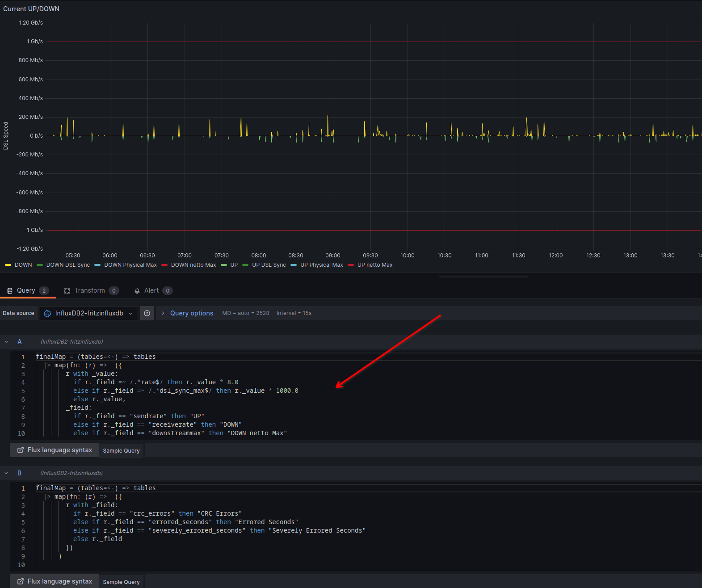This screenshot has height=588, width=702.
Task: Click external-link icon in query B Flux syntax button
Action: pyautogui.click(x=21, y=581)
